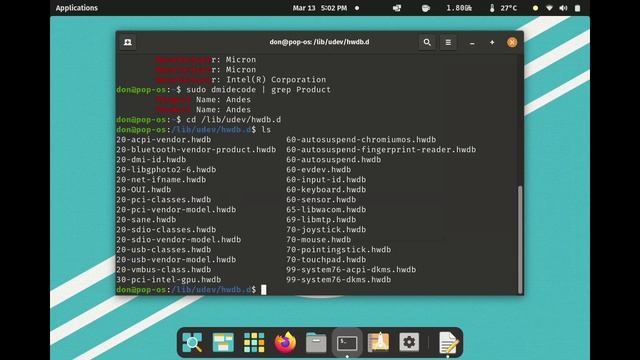Click 60-autosuspend.hwdb file name
This screenshot has width=640, height=360.
pos(333,160)
